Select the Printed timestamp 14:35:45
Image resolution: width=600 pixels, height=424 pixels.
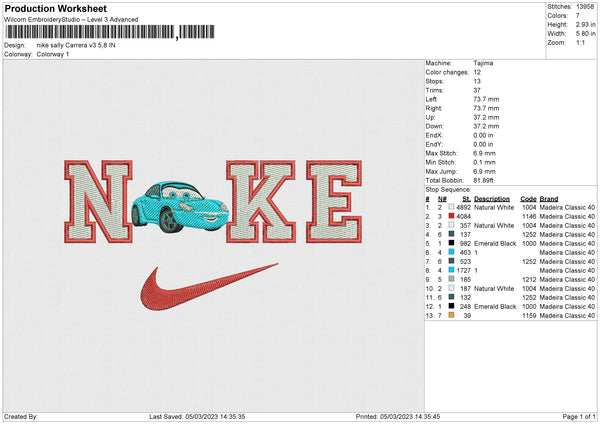(x=427, y=416)
